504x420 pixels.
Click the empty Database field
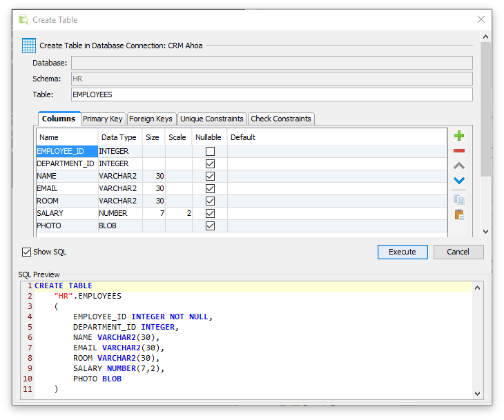(x=271, y=63)
